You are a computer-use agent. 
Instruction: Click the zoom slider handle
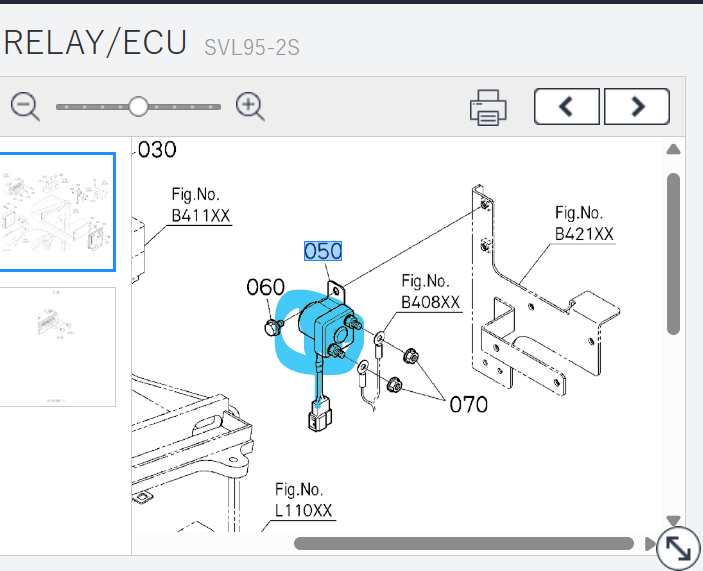[138, 107]
